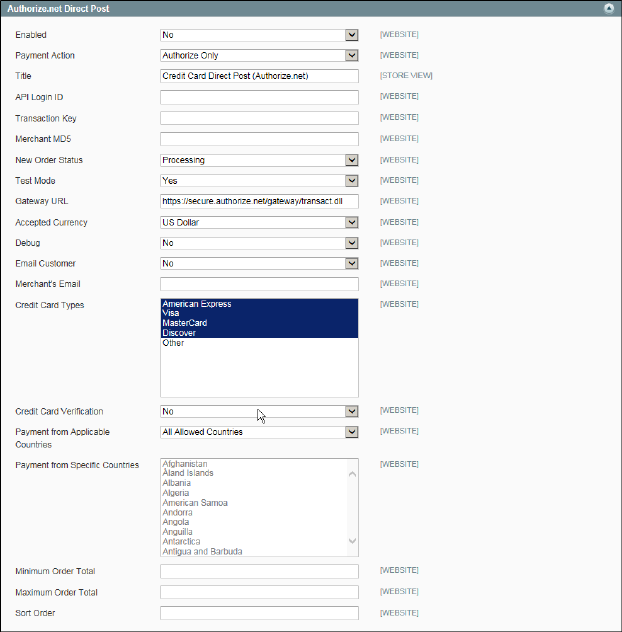
Task: Open Payment from Applicable Countries dropdown
Action: 259,432
